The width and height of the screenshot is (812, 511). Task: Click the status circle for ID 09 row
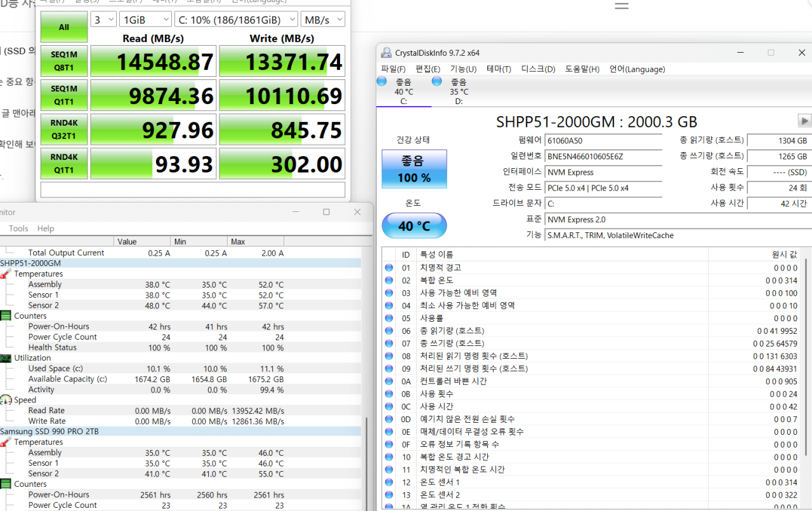pyautogui.click(x=389, y=368)
